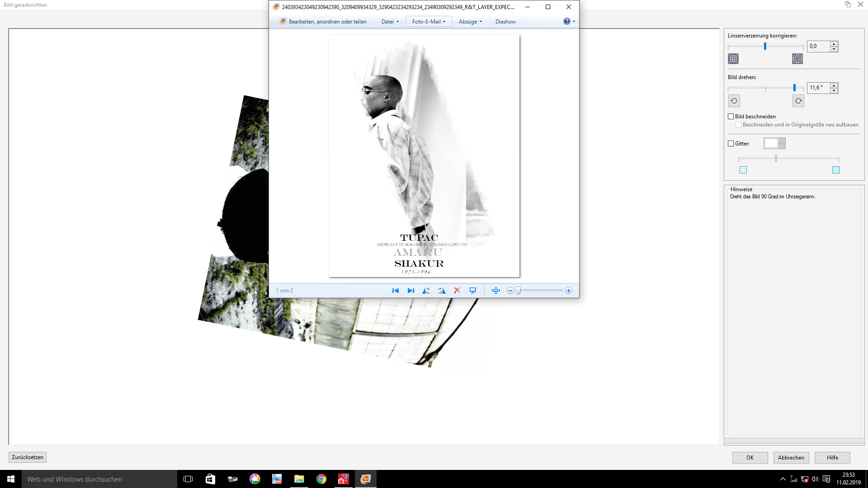Screen dimensions: 868x488
Task: Enable Gitter checkbox
Action: (x=731, y=144)
